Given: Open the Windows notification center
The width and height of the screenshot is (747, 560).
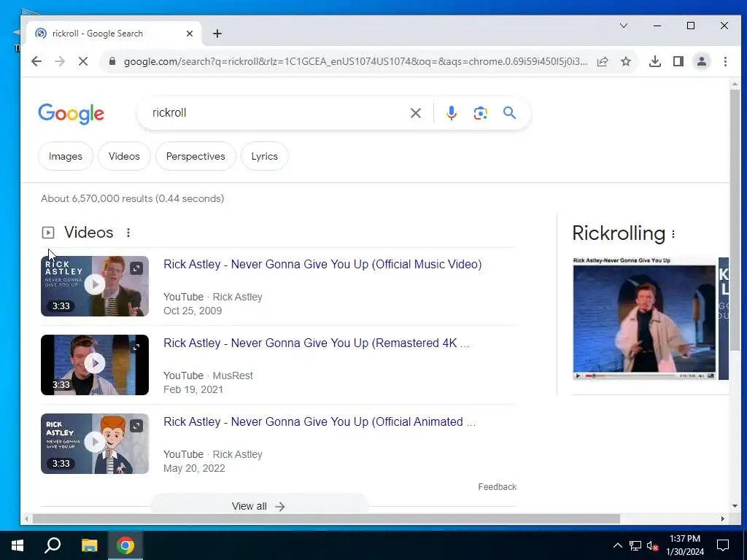Looking at the screenshot, I should [723, 545].
